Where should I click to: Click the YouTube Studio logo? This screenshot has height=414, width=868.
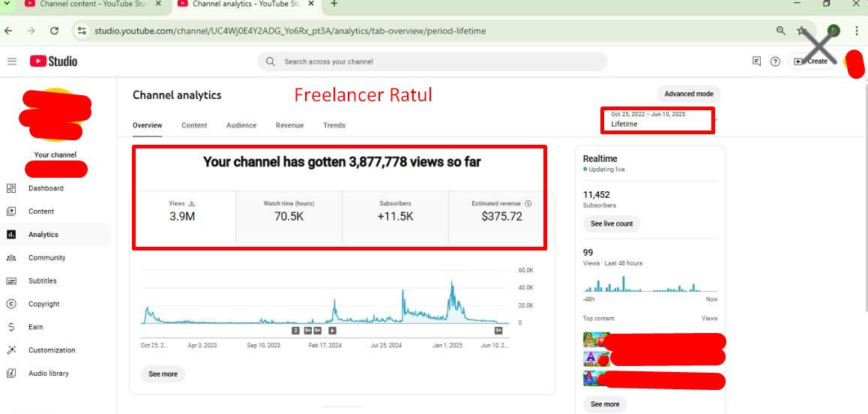click(x=53, y=61)
